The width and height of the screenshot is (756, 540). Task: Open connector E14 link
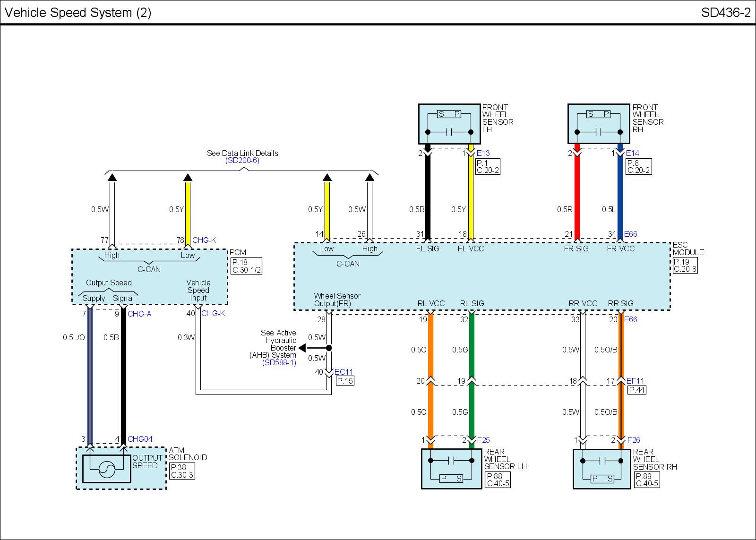coord(632,153)
